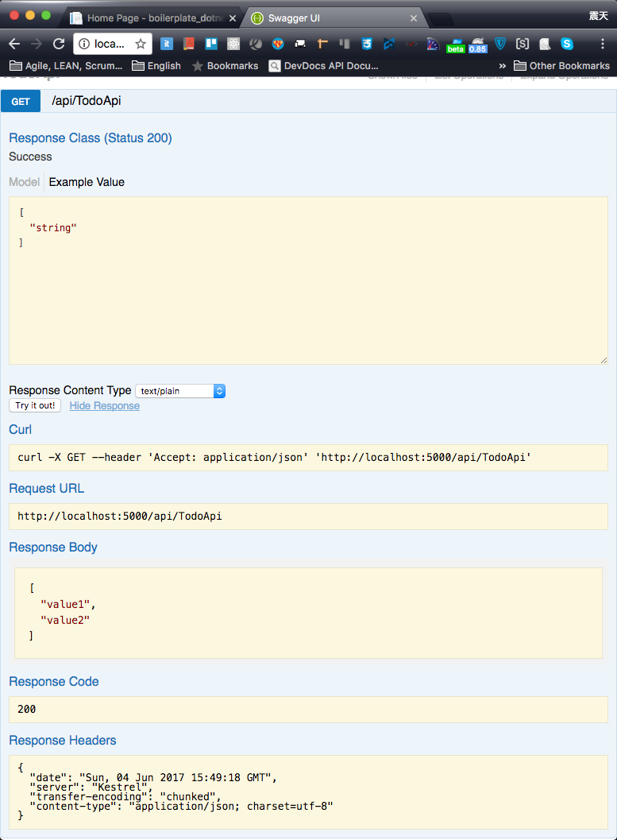Open the Other Bookmarks folder
This screenshot has width=617, height=840.
(561, 66)
